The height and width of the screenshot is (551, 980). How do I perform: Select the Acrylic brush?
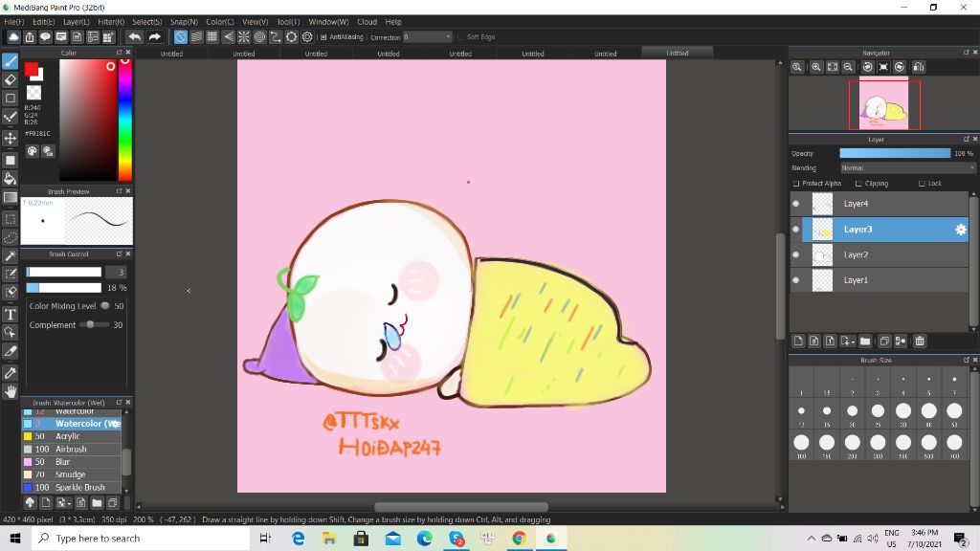click(72, 436)
